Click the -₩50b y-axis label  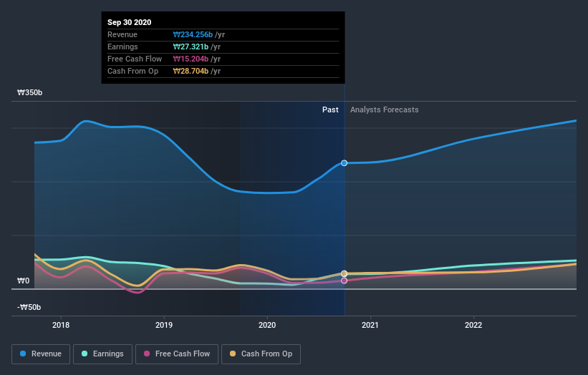[x=29, y=307]
